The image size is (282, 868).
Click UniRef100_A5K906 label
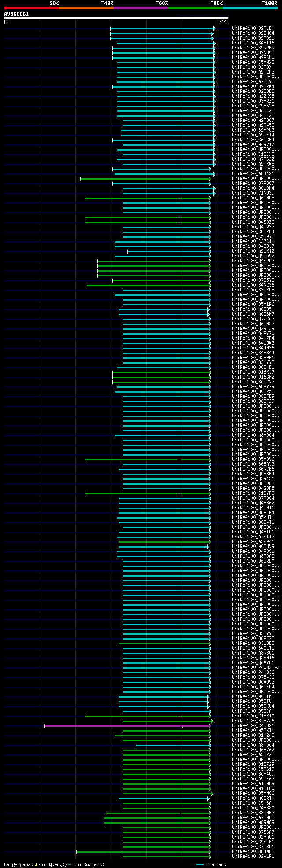click(253, 541)
